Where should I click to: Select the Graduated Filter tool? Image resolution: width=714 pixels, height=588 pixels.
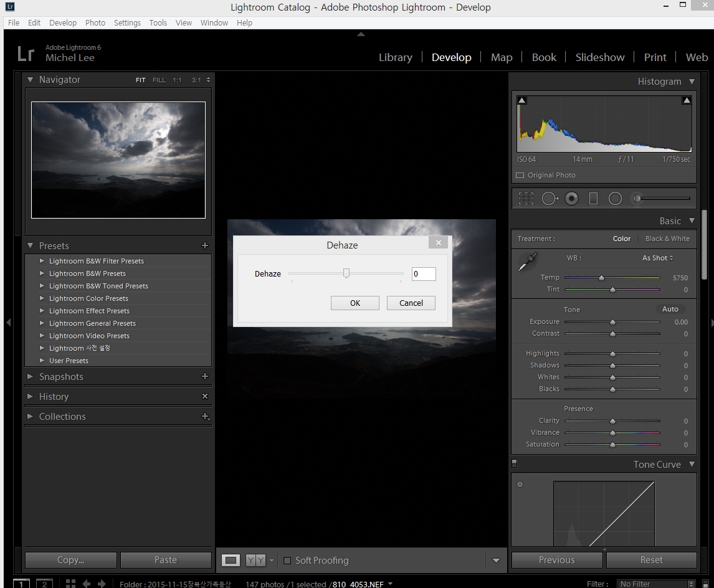(x=593, y=199)
